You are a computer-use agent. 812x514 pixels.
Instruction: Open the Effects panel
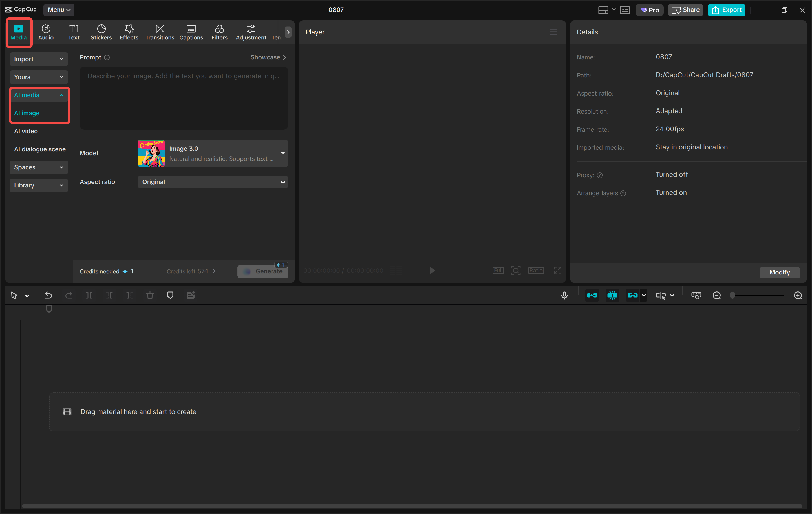129,32
